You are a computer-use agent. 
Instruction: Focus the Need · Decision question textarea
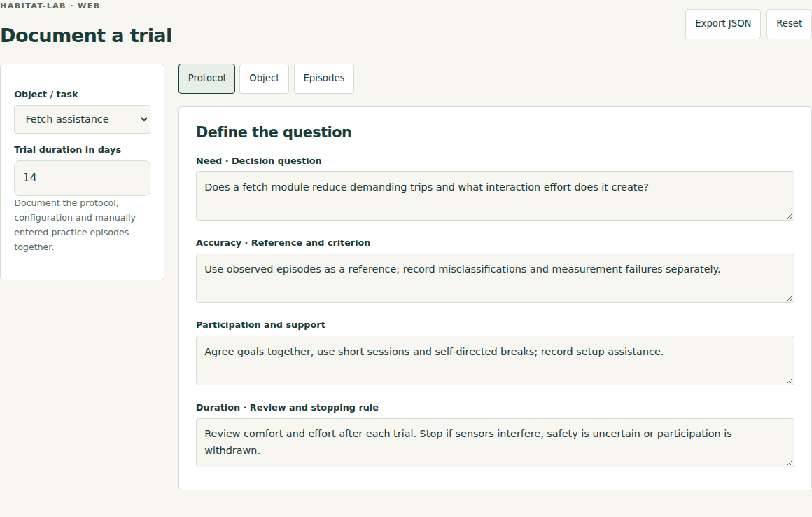[x=495, y=196]
